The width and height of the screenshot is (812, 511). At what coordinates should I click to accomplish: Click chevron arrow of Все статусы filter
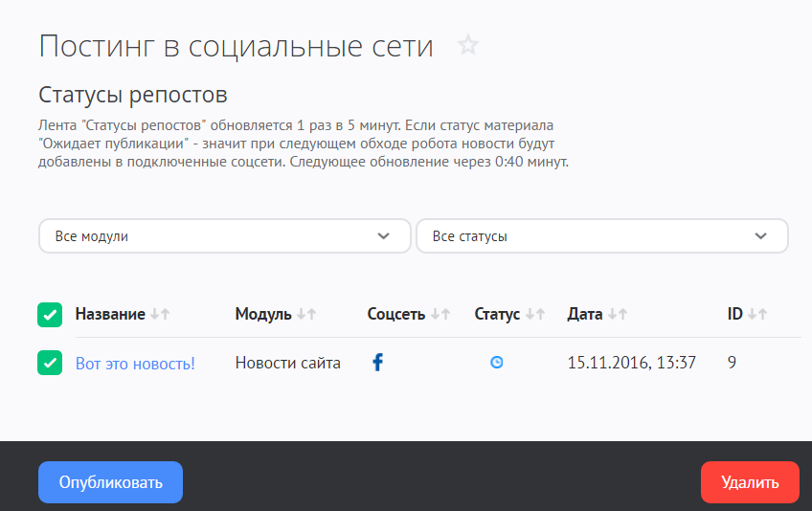pos(761,236)
